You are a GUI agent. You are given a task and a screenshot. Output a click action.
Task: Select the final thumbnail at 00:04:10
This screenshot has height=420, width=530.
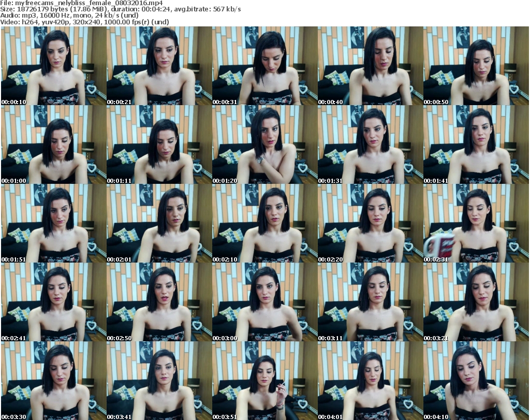(476, 381)
